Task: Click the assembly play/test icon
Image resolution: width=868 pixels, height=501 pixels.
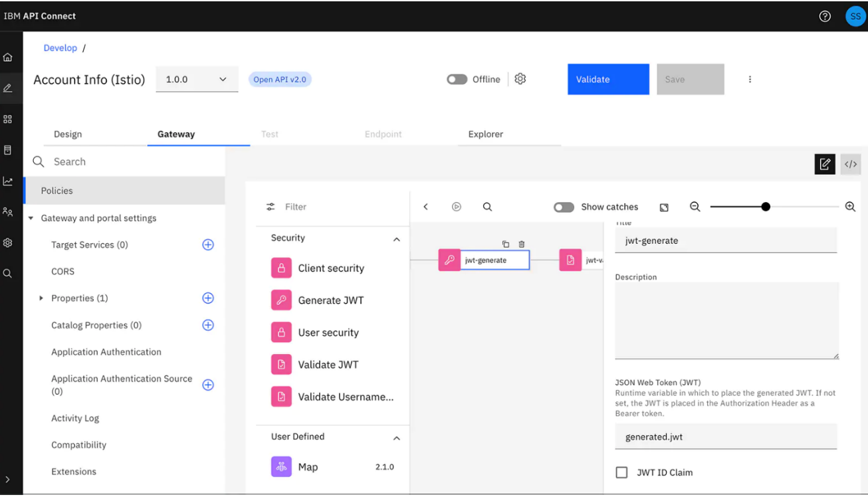Action: [x=457, y=207]
